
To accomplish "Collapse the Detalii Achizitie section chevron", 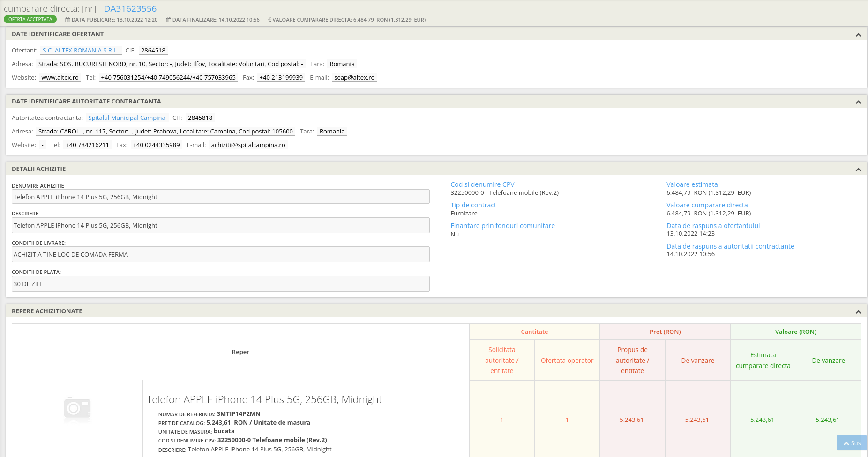I will pyautogui.click(x=858, y=170).
